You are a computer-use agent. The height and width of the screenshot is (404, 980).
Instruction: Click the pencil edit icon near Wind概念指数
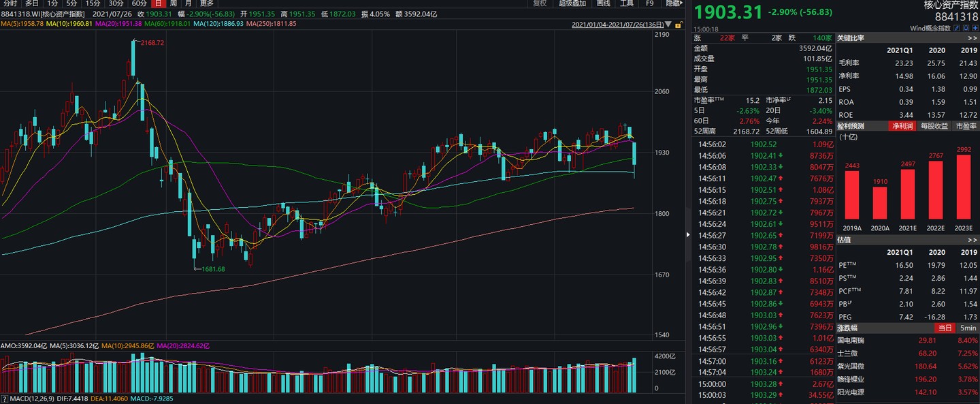click(956, 28)
